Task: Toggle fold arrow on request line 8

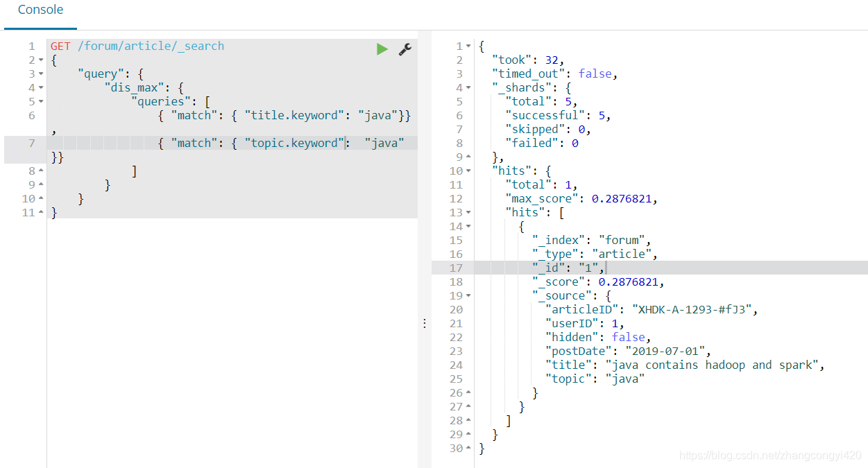Action: 42,171
